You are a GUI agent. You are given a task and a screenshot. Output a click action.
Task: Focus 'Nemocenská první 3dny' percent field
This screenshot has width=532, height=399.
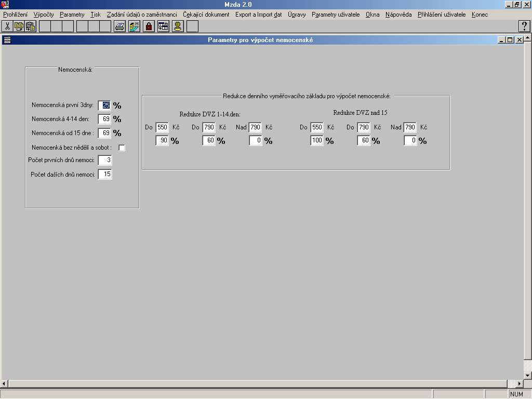click(x=105, y=105)
